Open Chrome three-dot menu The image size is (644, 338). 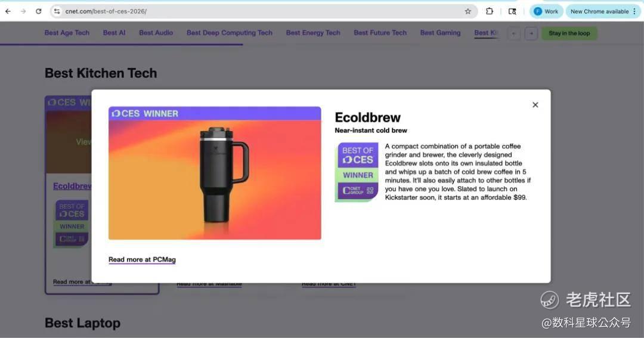tap(634, 11)
